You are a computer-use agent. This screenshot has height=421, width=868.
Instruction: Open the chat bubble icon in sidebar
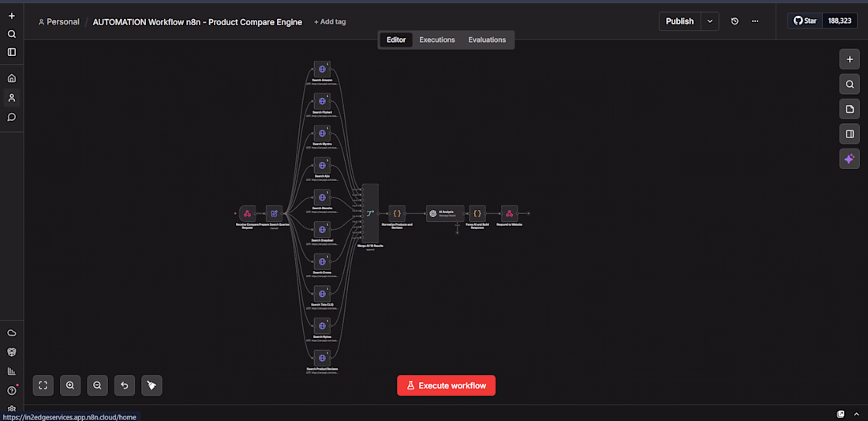click(x=12, y=117)
